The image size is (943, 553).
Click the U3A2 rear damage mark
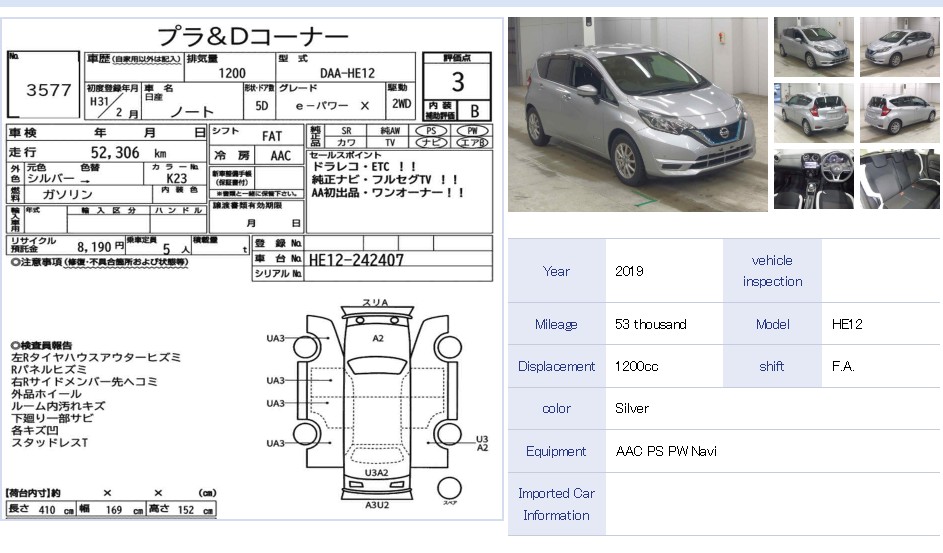coord(376,473)
